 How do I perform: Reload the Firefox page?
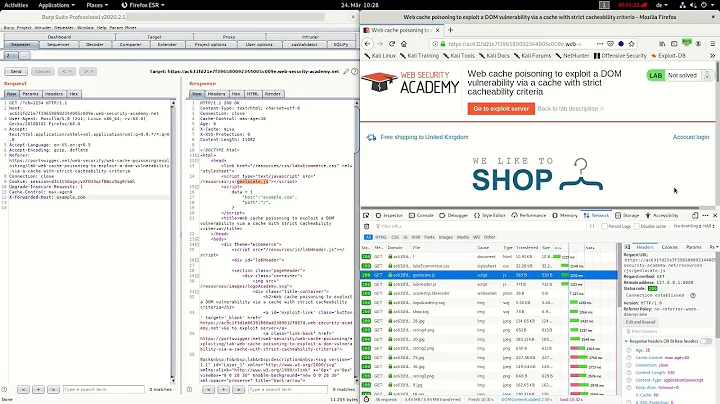click(x=392, y=44)
